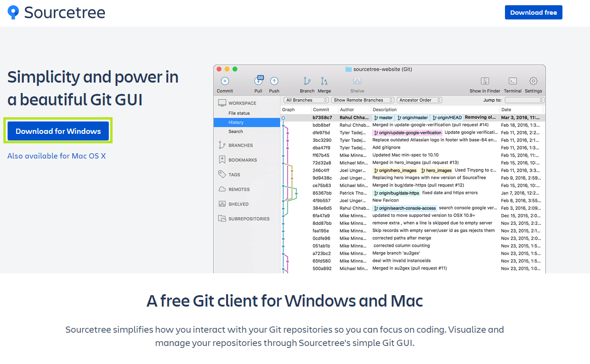Select File status in sidebar
This screenshot has height=364, width=590.
coord(239,113)
